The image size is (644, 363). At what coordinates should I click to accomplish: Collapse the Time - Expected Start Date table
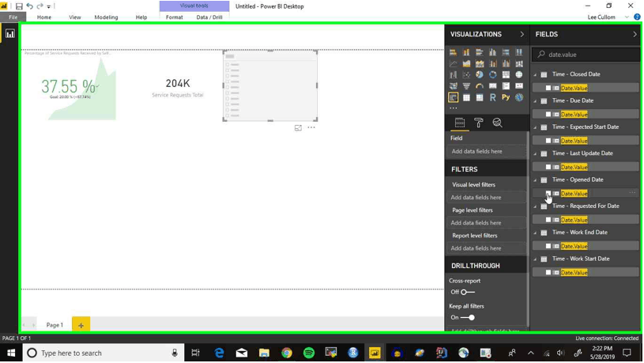[535, 127]
